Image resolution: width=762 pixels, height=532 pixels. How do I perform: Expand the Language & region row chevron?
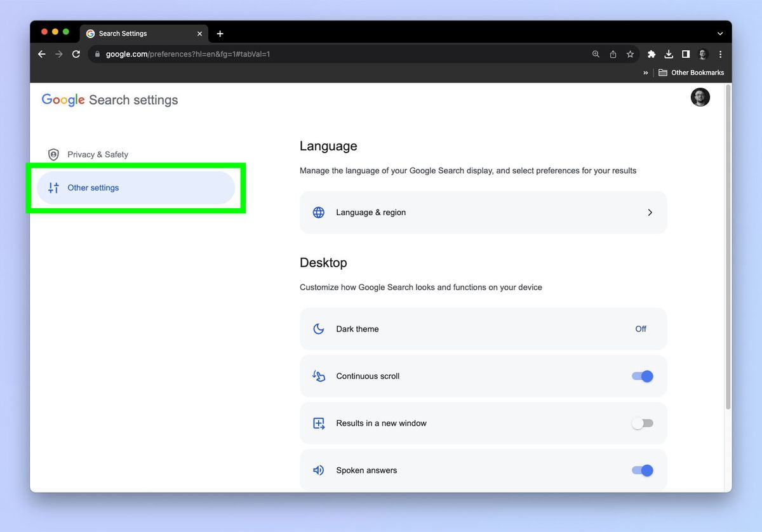click(x=650, y=212)
